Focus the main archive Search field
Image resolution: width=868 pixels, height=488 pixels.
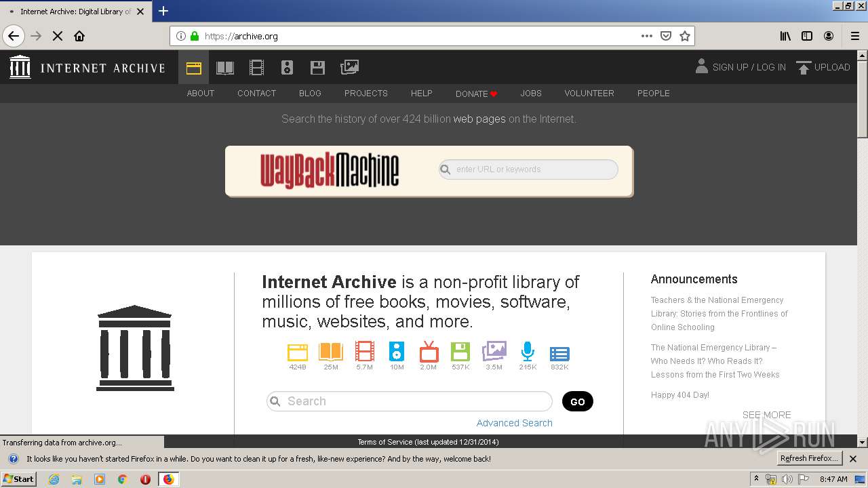[x=410, y=401]
